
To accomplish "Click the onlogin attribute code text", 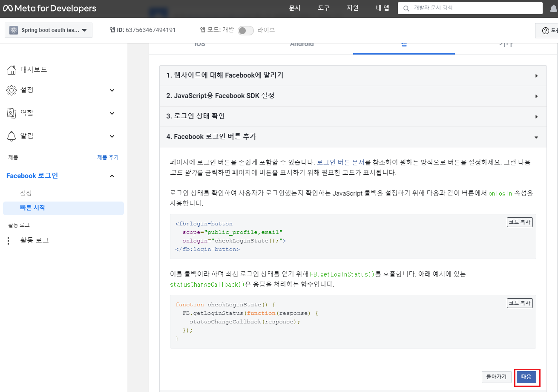I will tap(500, 193).
